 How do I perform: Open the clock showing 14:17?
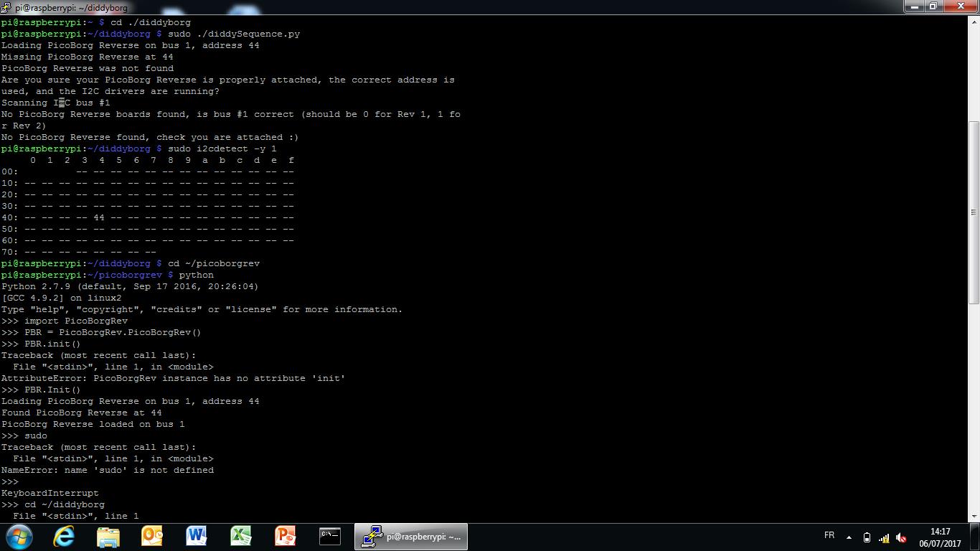pos(940,537)
